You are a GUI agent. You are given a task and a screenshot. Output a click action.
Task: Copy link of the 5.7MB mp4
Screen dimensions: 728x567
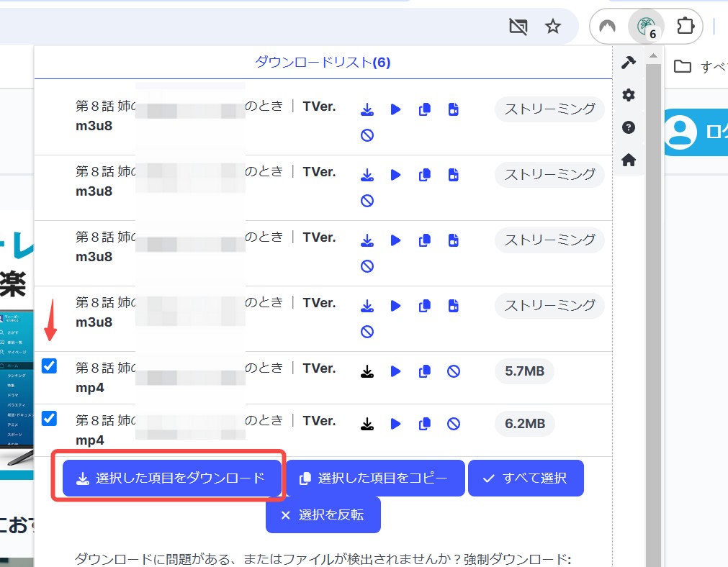pyautogui.click(x=424, y=371)
